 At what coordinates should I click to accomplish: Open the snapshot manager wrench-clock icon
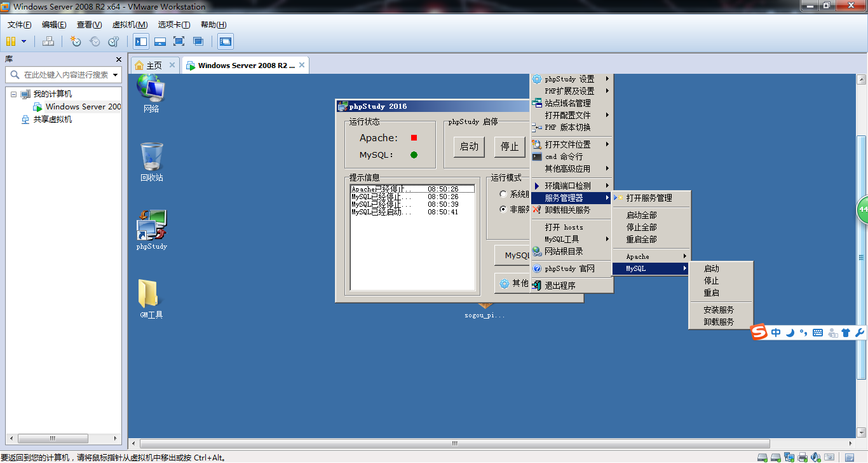pos(114,41)
